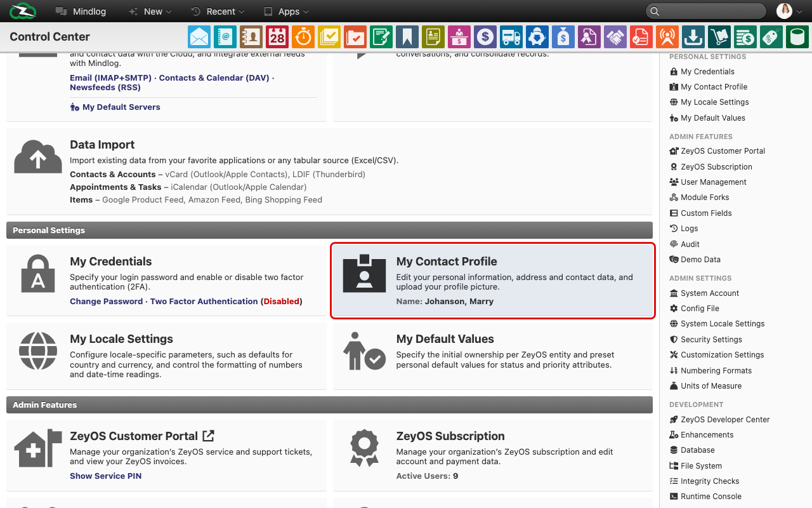The image size is (812, 508).
Task: Open the purple dollar coin icon
Action: point(485,37)
